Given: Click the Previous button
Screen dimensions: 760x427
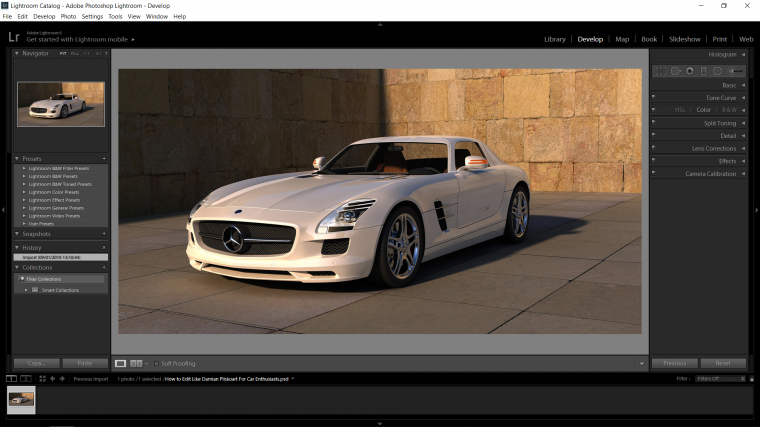Looking at the screenshot, I should pyautogui.click(x=675, y=363).
